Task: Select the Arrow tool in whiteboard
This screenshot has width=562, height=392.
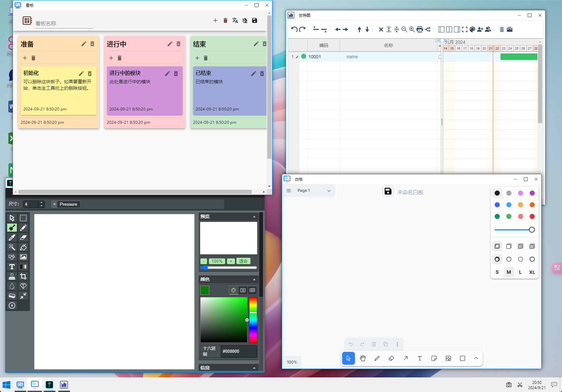Action: pos(406,358)
